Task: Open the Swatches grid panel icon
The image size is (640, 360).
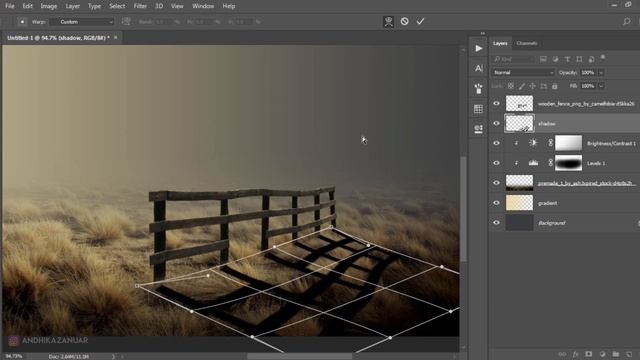Action: [478, 109]
